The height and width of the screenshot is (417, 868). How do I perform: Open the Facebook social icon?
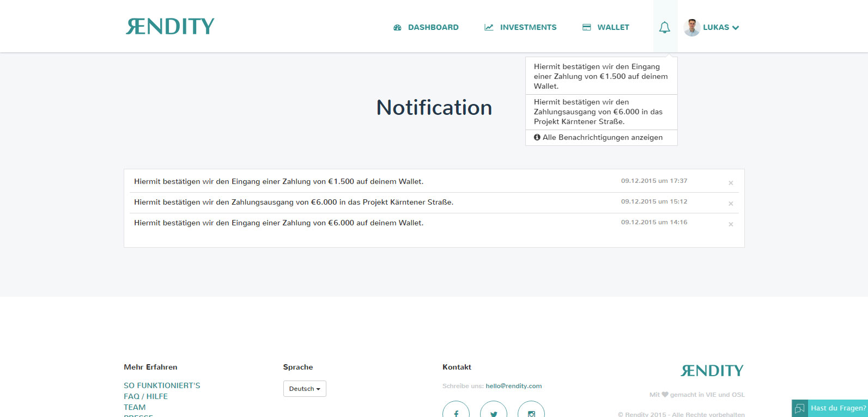pyautogui.click(x=456, y=412)
